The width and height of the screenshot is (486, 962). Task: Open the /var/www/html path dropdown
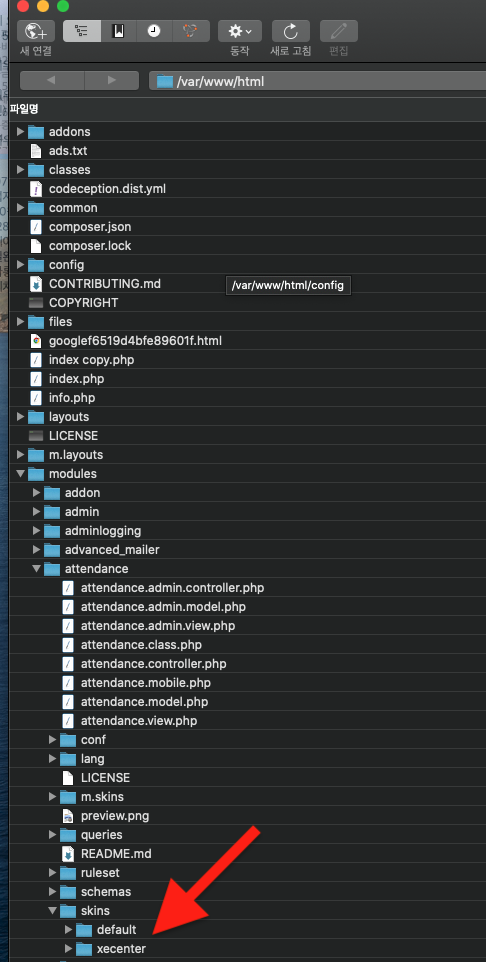point(317,80)
